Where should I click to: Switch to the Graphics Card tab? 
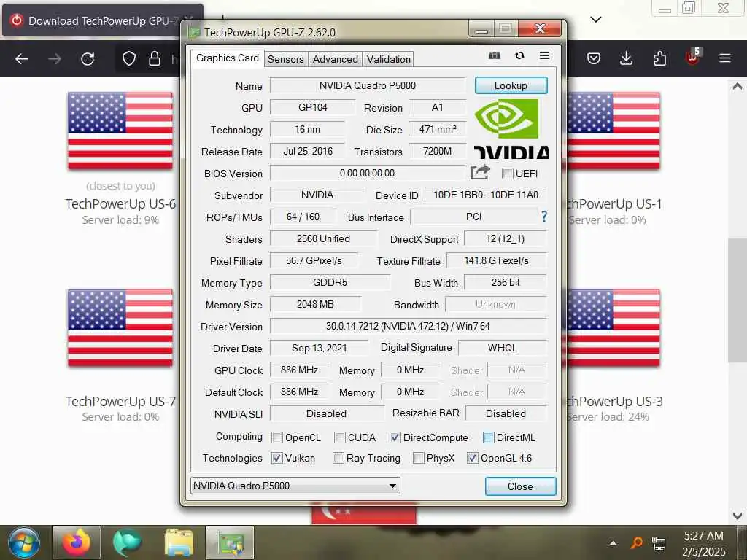[x=228, y=58]
